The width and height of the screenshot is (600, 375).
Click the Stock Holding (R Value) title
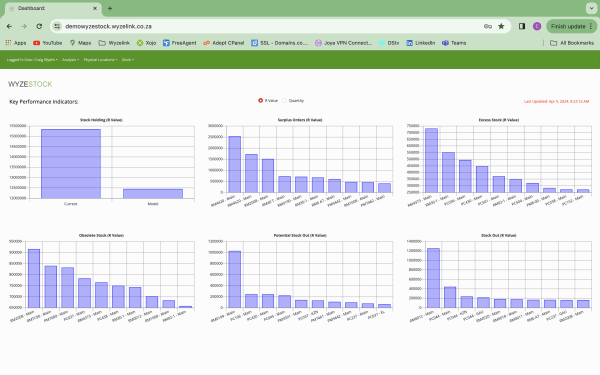(101, 120)
